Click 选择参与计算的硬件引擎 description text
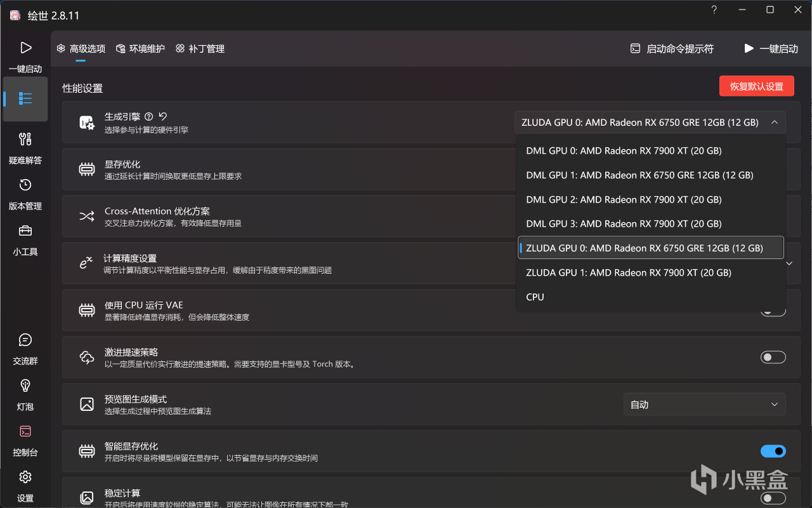The height and width of the screenshot is (508, 812). (147, 130)
